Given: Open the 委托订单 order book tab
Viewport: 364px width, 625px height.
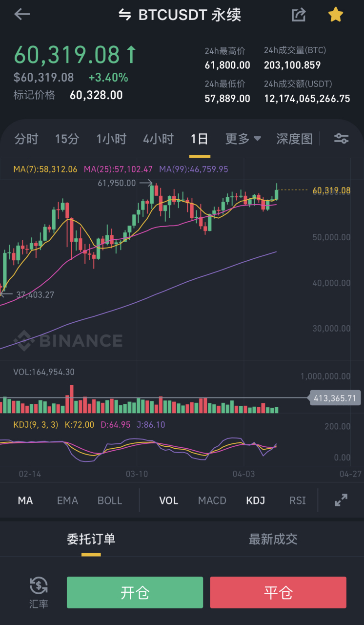Looking at the screenshot, I should [x=91, y=539].
